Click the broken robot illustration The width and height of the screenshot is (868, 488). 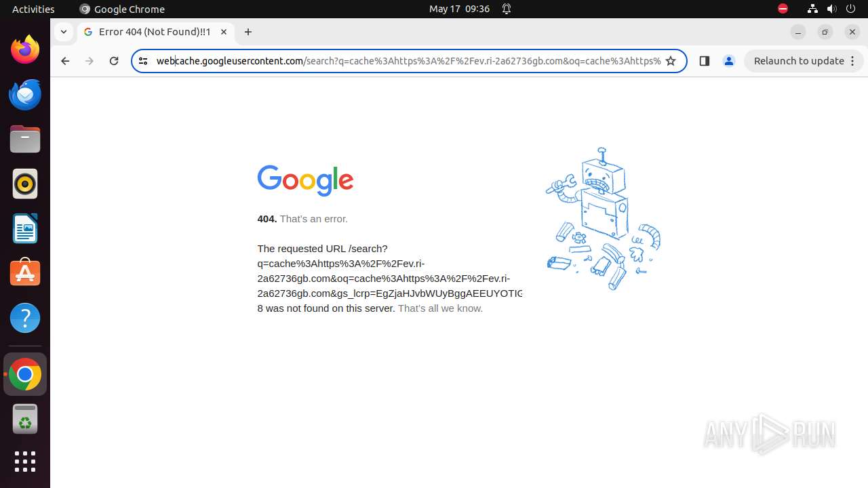point(603,219)
